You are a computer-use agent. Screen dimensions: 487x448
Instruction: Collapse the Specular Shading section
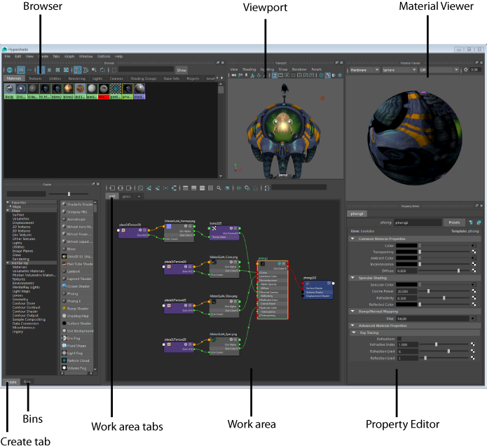point(352,278)
